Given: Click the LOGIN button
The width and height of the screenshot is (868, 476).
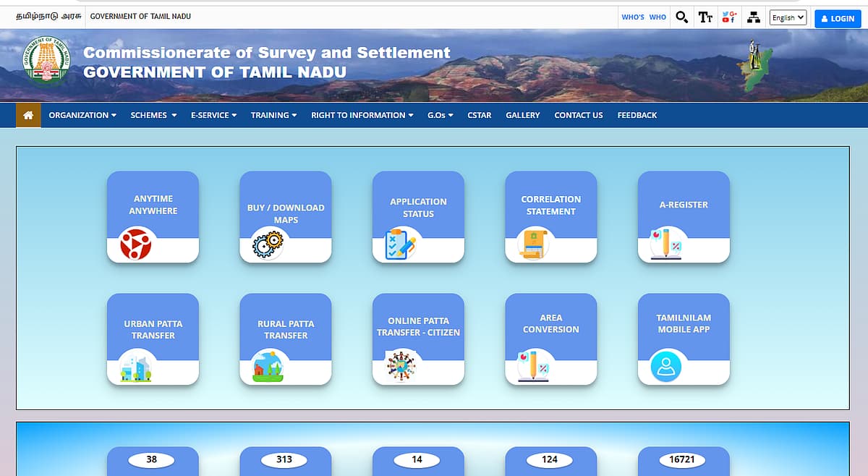Looking at the screenshot, I should tap(837, 18).
